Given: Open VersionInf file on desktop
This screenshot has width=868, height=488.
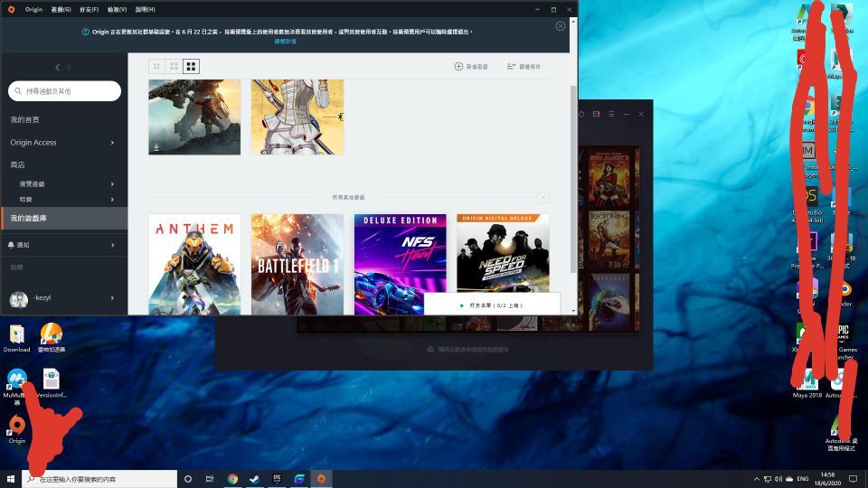Looking at the screenshot, I should pyautogui.click(x=51, y=383).
